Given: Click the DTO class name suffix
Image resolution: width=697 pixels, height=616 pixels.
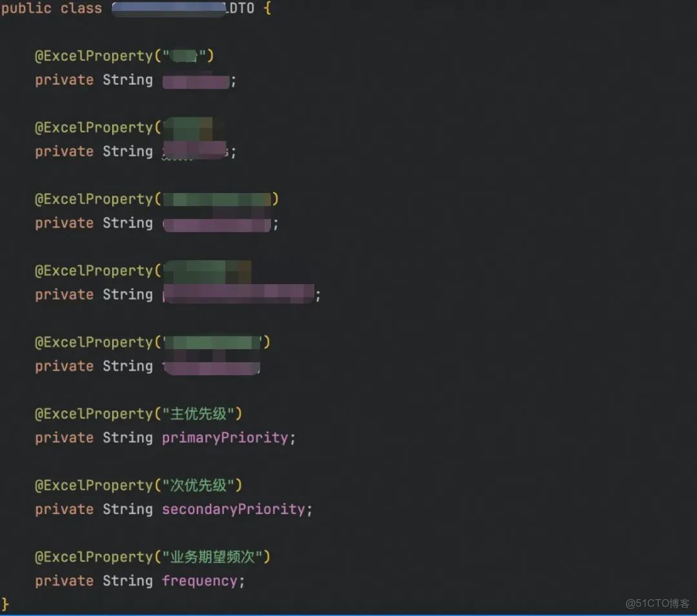Looking at the screenshot, I should coord(242,8).
